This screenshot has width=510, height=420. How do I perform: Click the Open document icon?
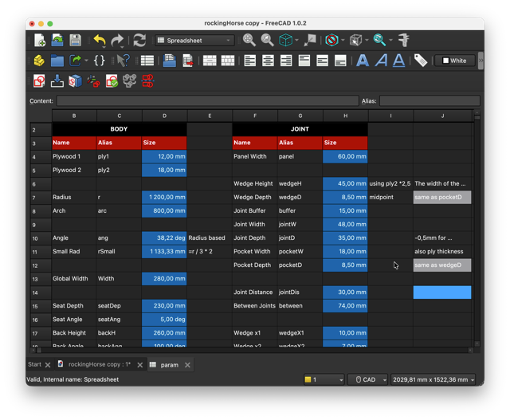click(57, 40)
